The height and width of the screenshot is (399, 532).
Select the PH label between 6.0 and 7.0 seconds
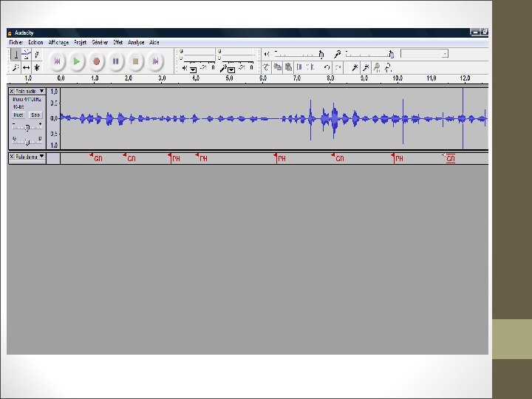pyautogui.click(x=282, y=158)
